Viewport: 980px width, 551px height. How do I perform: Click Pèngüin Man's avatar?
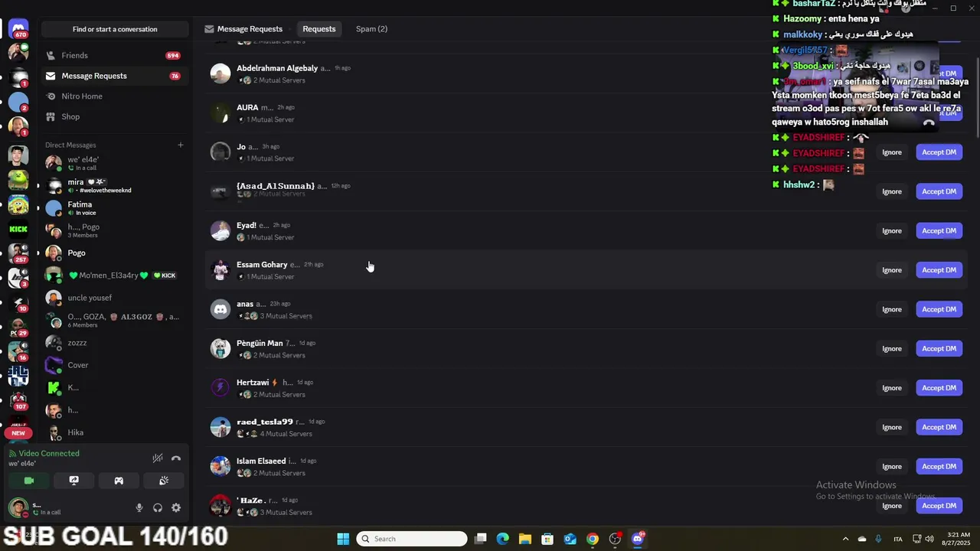coord(220,348)
